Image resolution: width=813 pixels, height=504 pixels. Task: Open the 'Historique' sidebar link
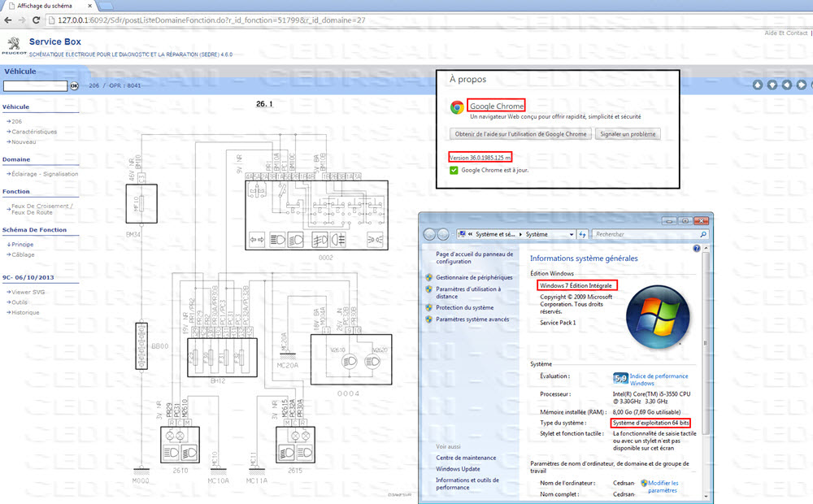[25, 312]
